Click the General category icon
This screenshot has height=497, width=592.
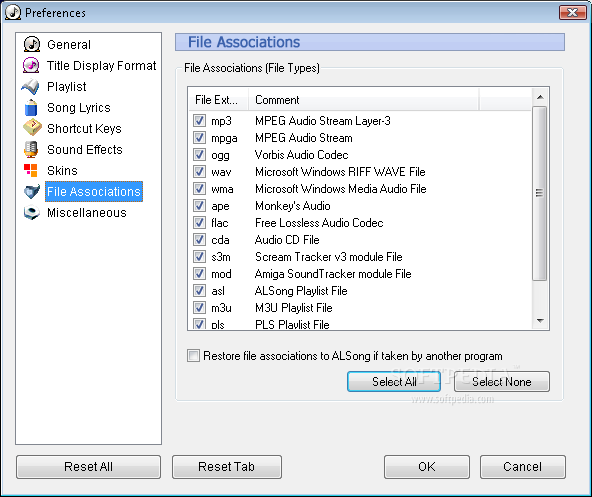[32, 44]
